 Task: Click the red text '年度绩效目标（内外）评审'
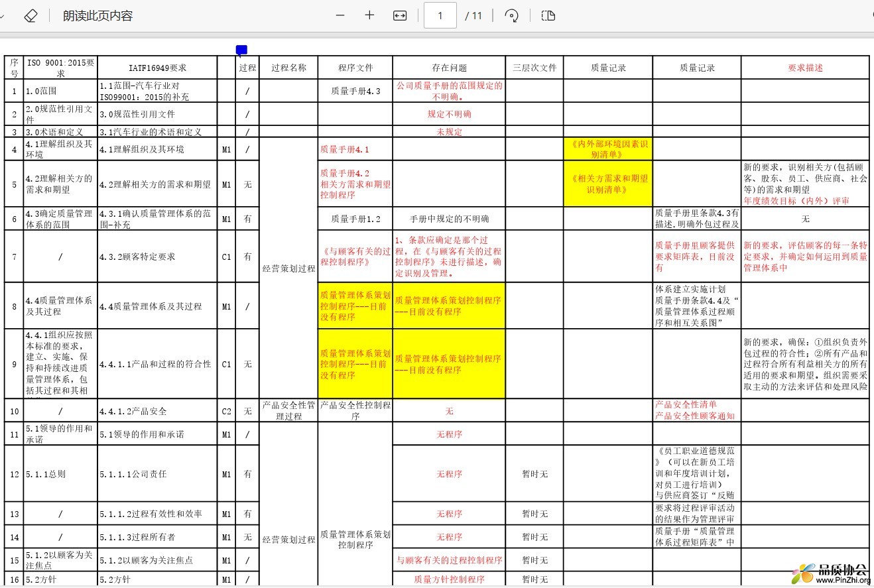coord(796,200)
